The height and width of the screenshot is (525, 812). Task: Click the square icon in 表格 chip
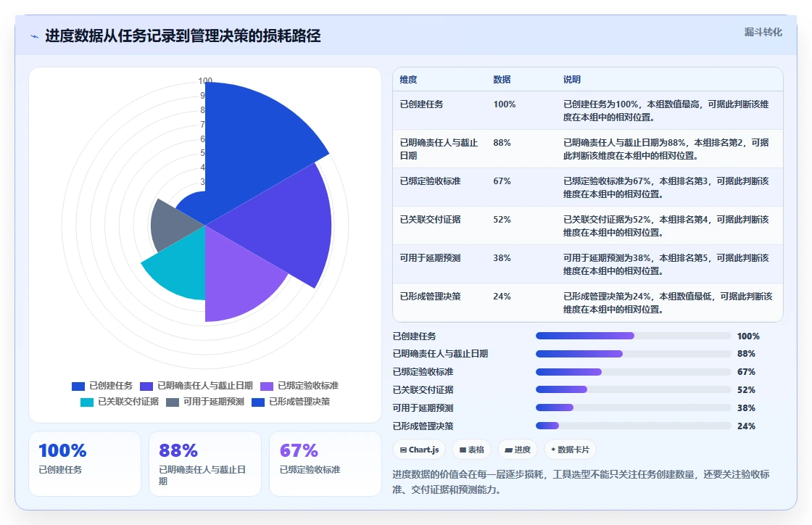tap(463, 450)
